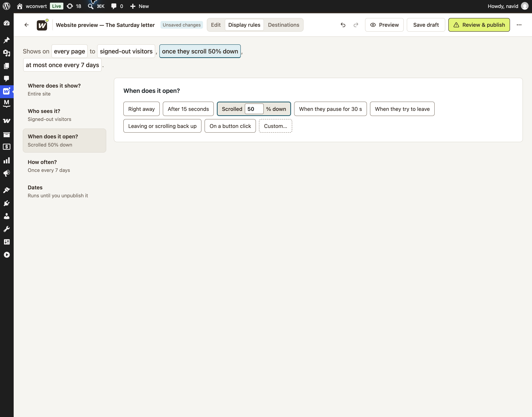Open Pages stacked-sheets sidebar icon
This screenshot has width=532, height=417.
tap(7, 66)
